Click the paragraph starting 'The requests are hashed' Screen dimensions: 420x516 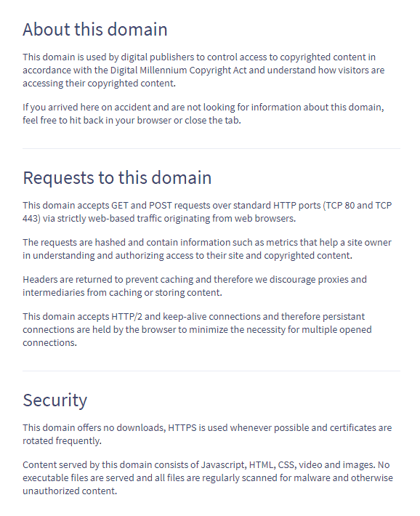[206, 249]
